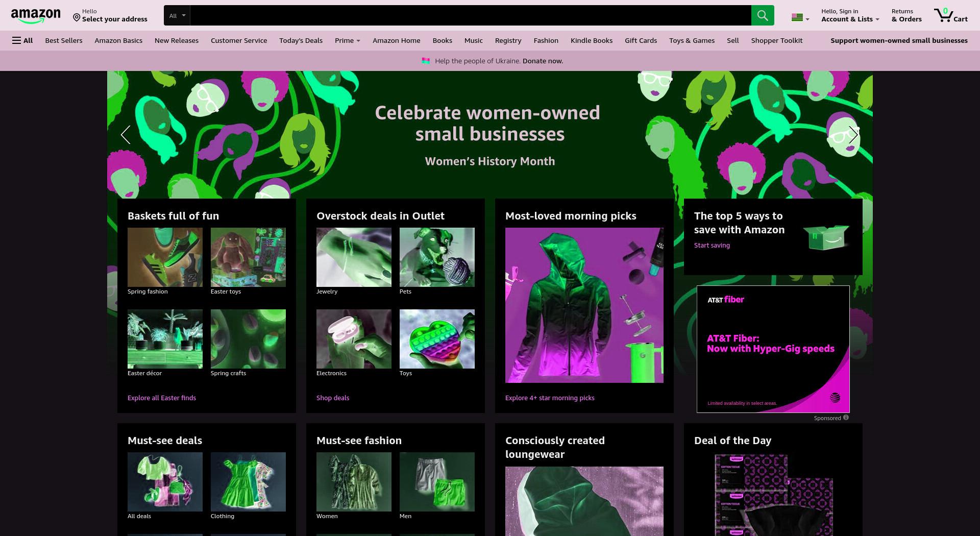Open Electronics outlet thumbnail
Screen dimensions: 980x536
click(x=354, y=339)
